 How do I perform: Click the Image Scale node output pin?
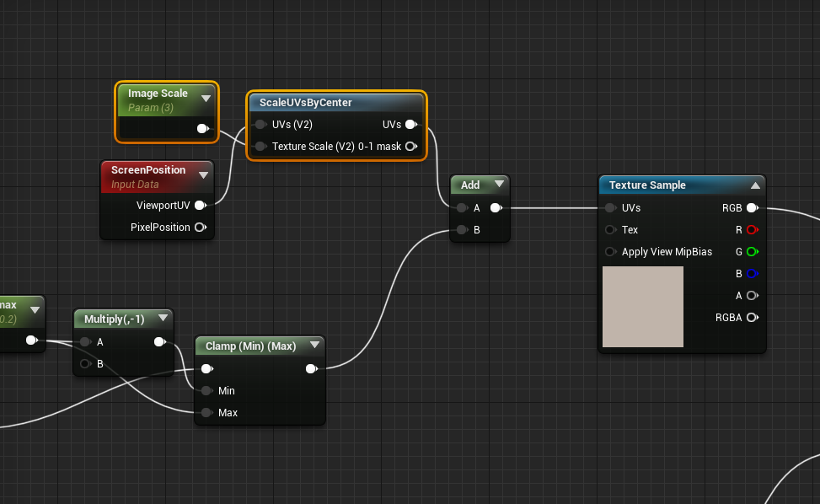pos(203,128)
